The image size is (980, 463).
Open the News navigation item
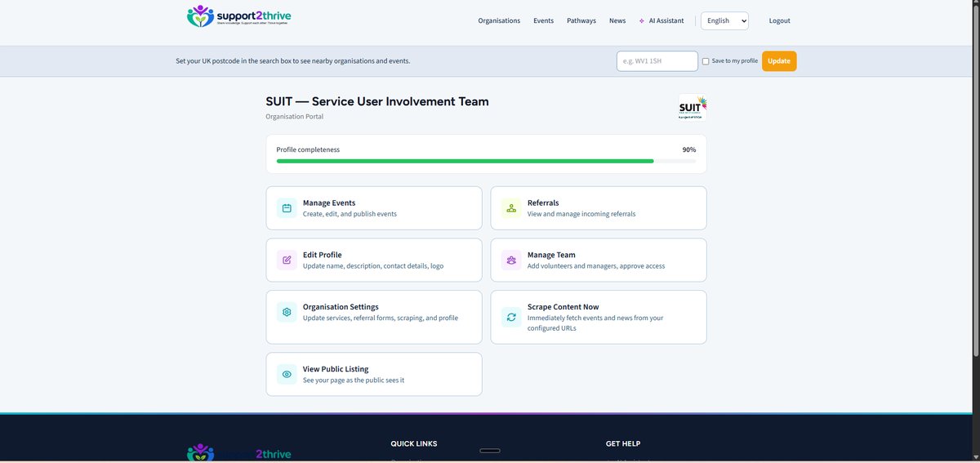click(617, 20)
